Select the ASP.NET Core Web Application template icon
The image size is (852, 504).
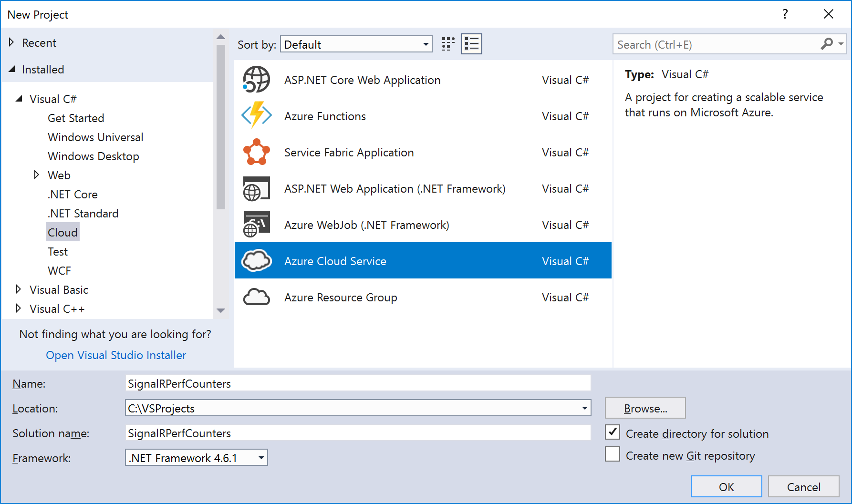click(256, 80)
